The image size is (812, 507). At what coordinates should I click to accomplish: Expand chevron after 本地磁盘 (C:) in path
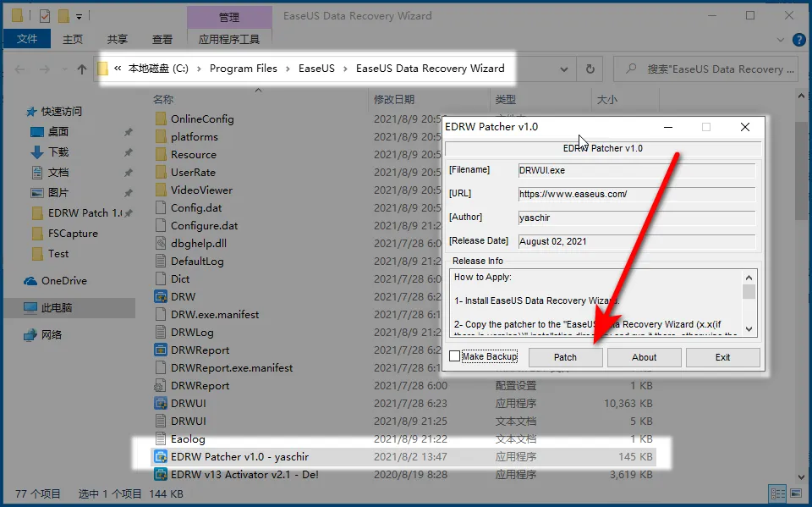(199, 69)
